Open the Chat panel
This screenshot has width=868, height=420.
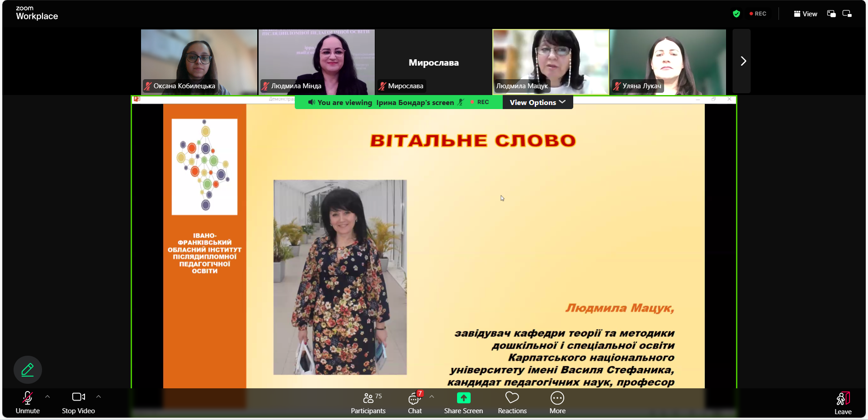tap(415, 403)
